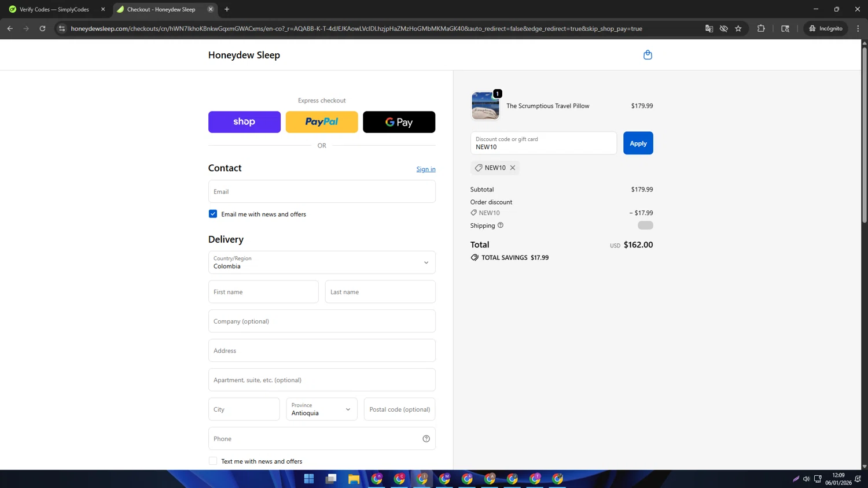This screenshot has width=868, height=488.
Task: Open the Windows Start menu
Action: [309, 479]
